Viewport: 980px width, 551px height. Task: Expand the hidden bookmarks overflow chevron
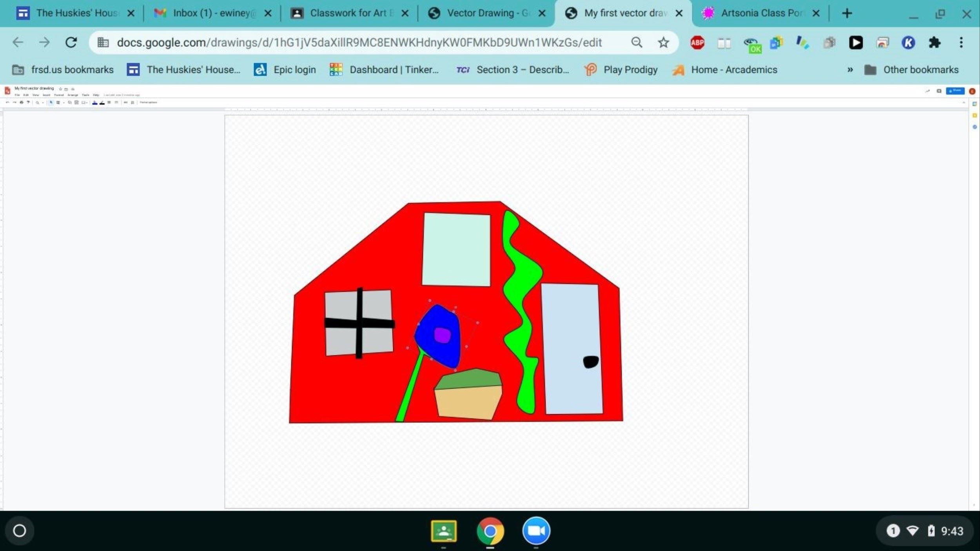[x=850, y=70]
